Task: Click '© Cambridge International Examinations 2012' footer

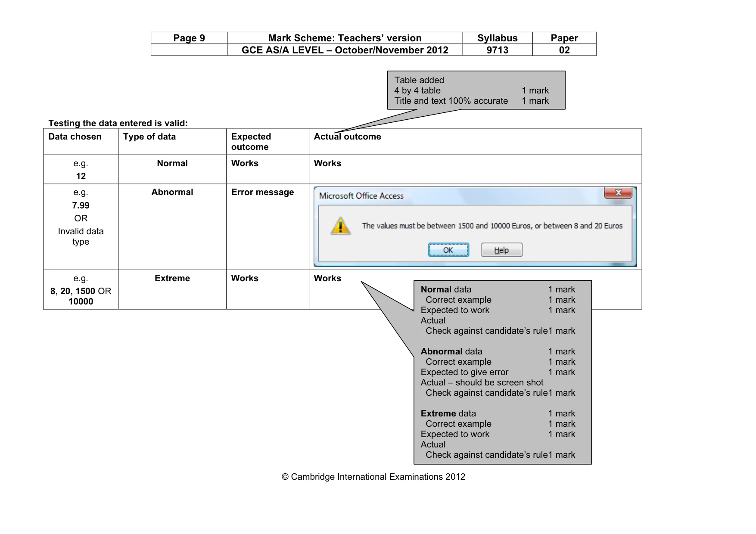Action: pos(373,477)
